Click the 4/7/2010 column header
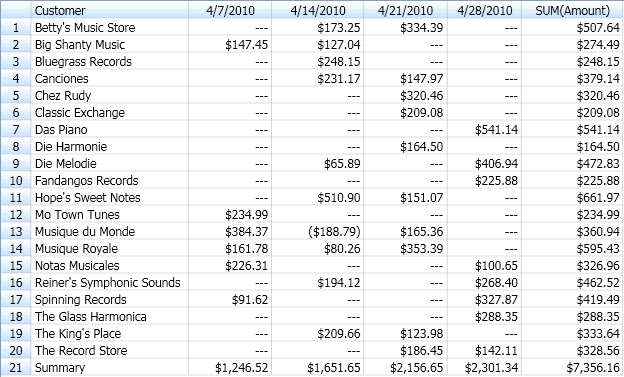The image size is (624, 377). [230, 10]
